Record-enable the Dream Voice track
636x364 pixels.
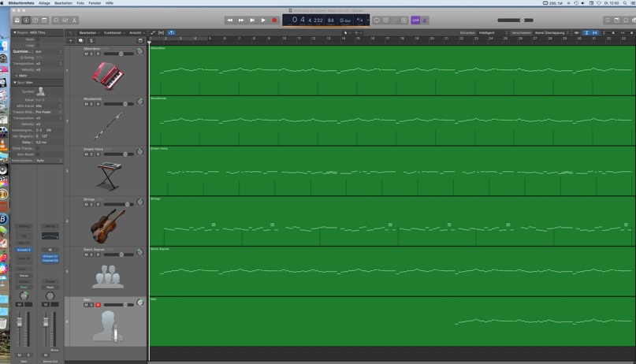[98, 154]
